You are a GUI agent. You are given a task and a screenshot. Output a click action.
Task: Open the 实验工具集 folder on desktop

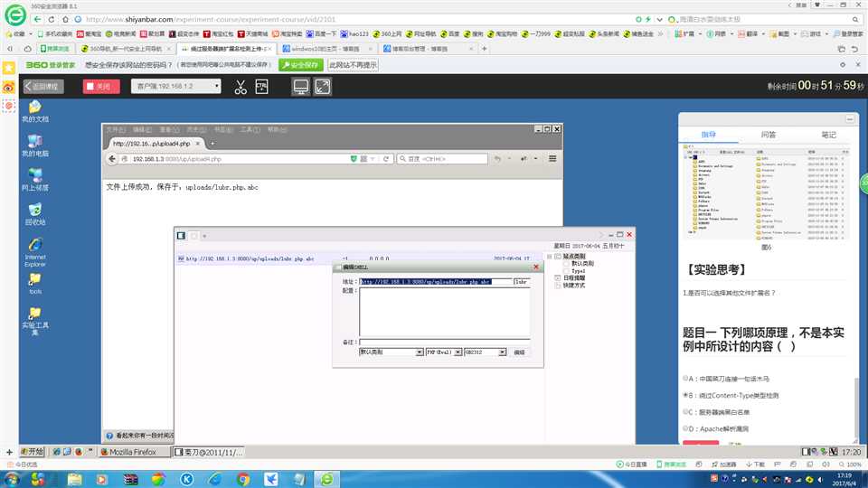35,321
